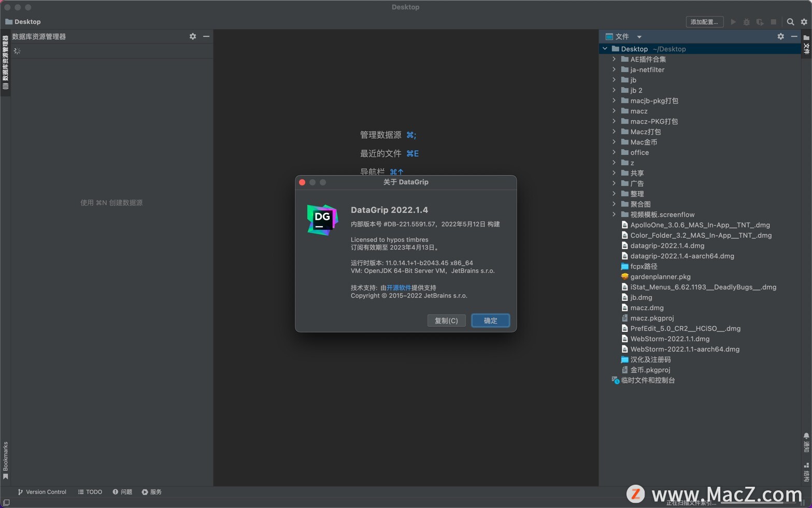Open the 通知 notifications side tab
The height and width of the screenshot is (508, 812).
(x=806, y=442)
